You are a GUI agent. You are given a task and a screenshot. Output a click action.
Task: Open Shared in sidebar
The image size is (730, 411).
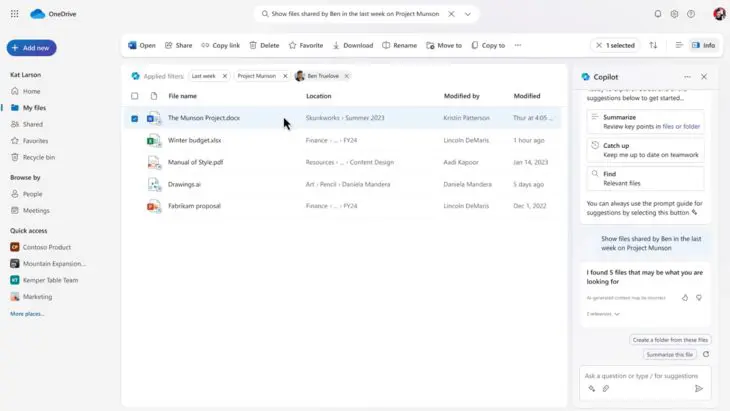point(33,124)
